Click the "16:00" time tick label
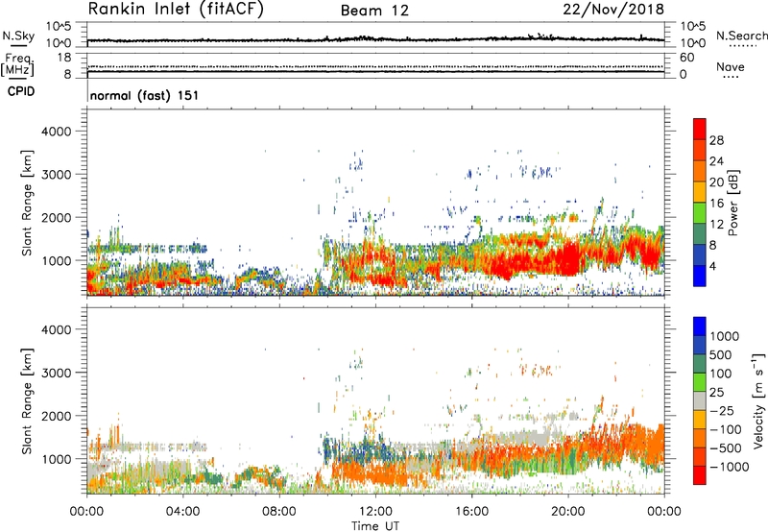The height and width of the screenshot is (532, 768). (471, 512)
